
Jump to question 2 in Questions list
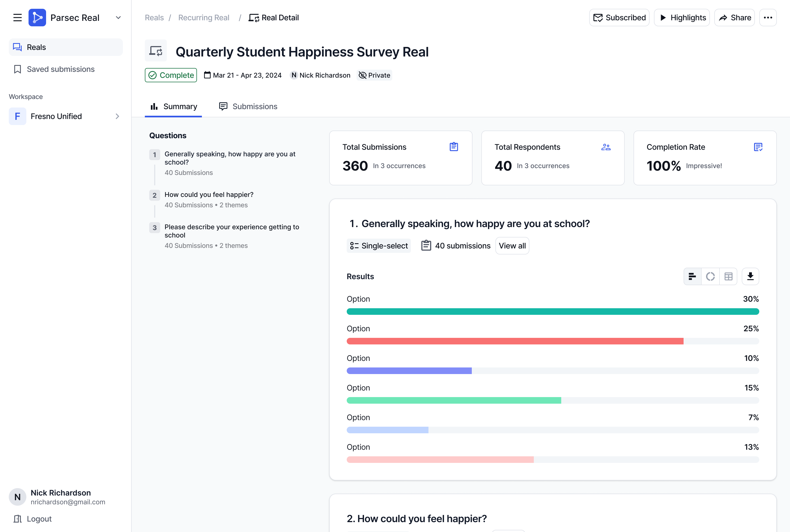coord(209,195)
